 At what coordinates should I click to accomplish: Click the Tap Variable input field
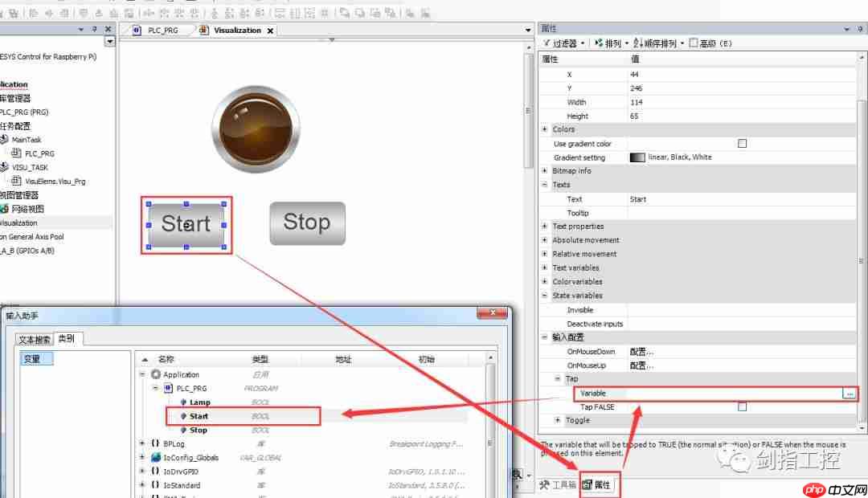click(735, 394)
